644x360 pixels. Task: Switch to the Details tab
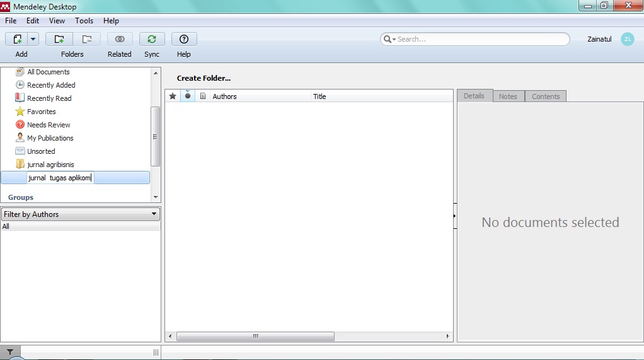tap(474, 96)
